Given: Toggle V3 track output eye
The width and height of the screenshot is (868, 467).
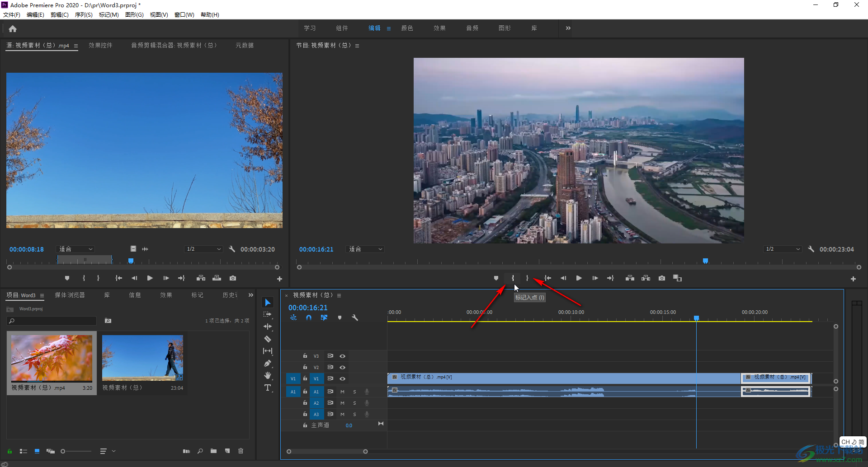Looking at the screenshot, I should (343, 356).
